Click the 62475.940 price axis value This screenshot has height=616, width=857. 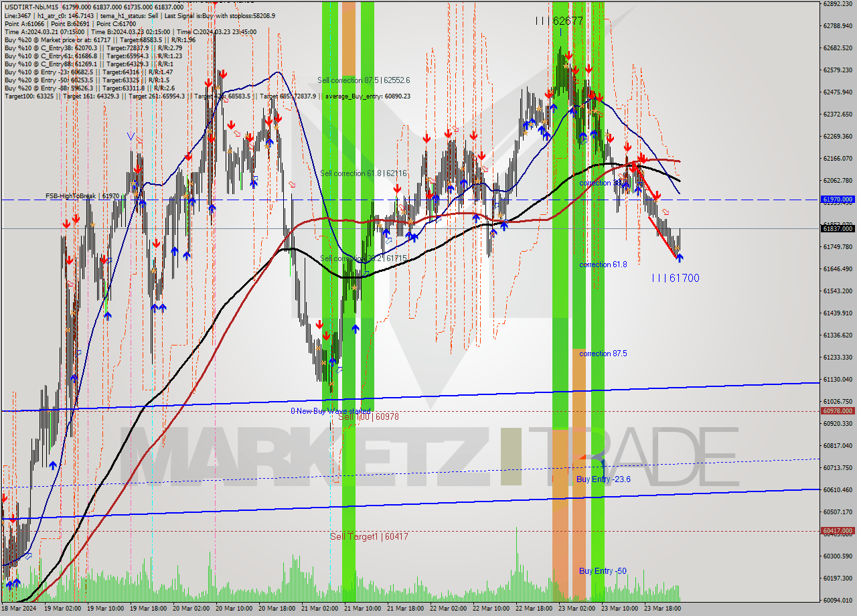point(838,92)
